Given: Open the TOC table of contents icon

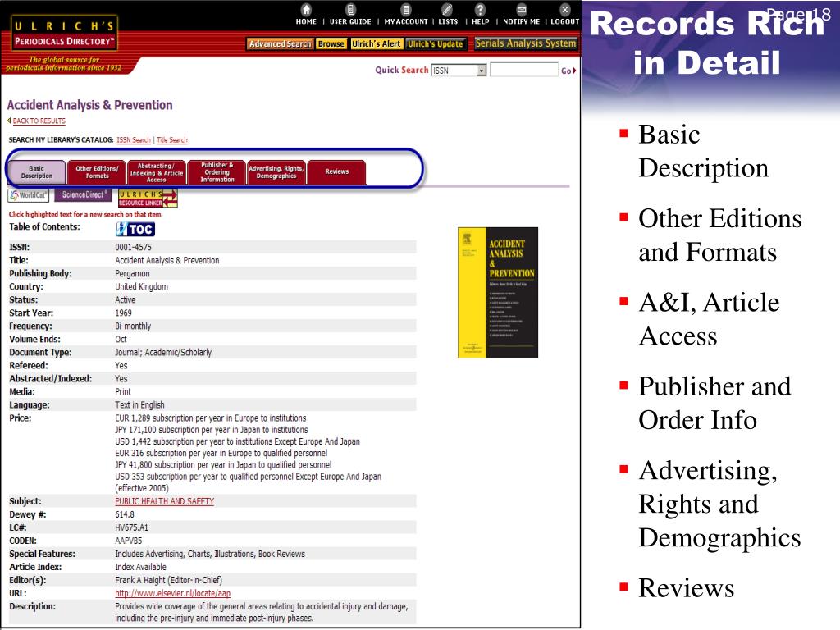Looking at the screenshot, I should pos(135,230).
